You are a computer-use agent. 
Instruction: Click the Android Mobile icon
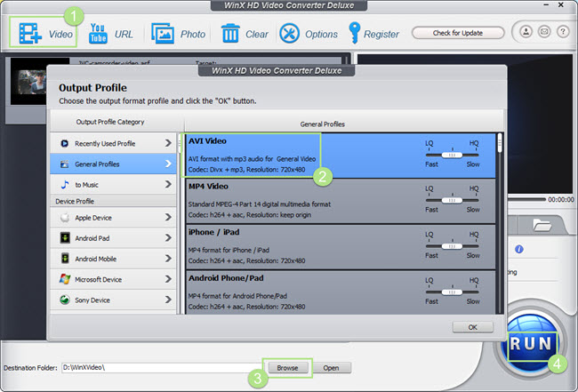65,259
